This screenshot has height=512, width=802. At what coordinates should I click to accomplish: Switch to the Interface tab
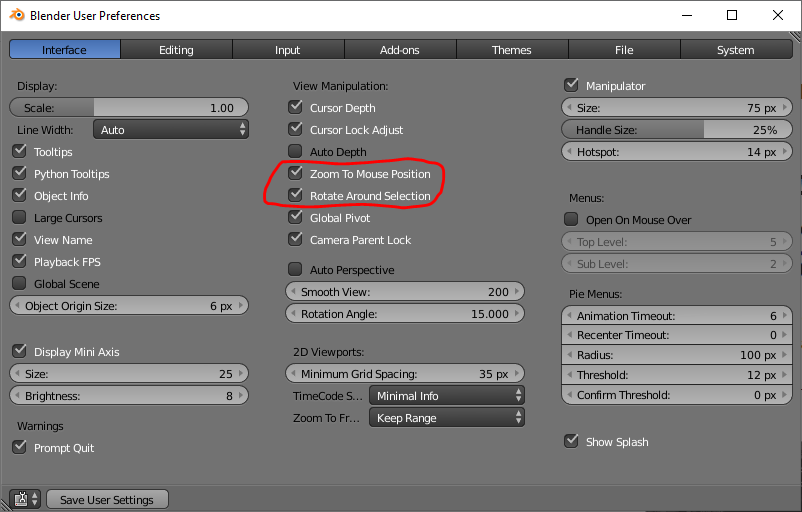tap(64, 50)
